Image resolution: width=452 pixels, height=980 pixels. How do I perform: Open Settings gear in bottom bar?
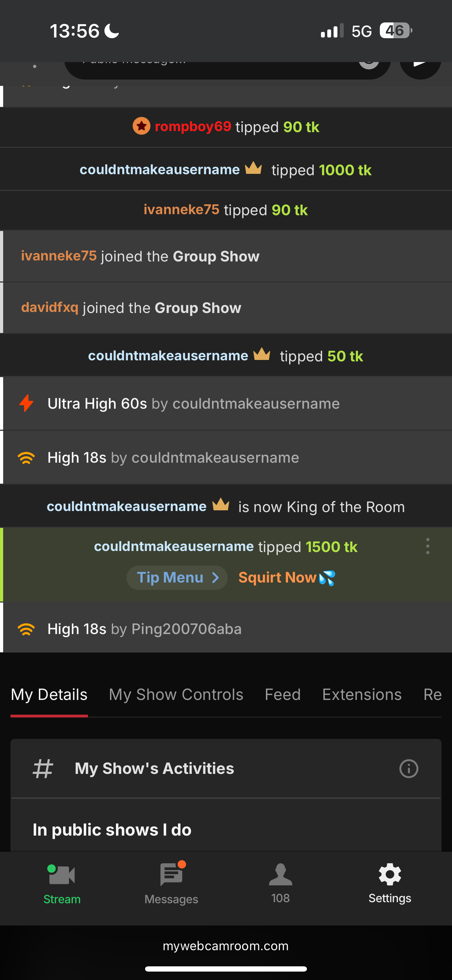(390, 875)
